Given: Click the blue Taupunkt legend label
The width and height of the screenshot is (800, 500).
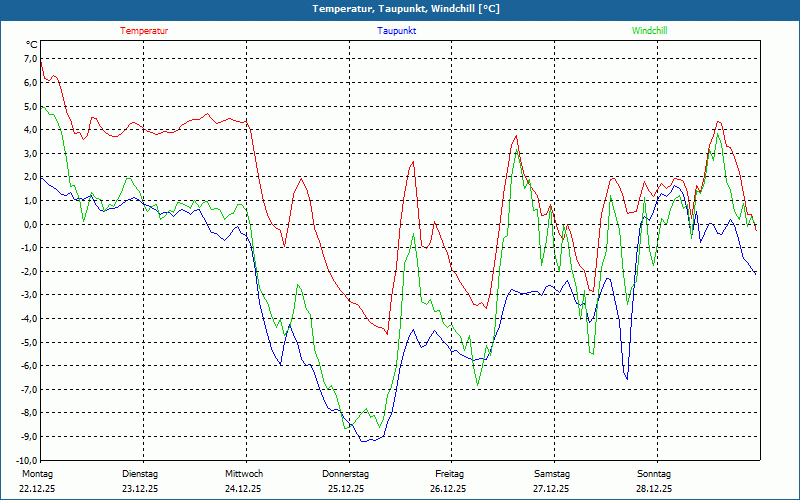Looking at the screenshot, I should (397, 31).
